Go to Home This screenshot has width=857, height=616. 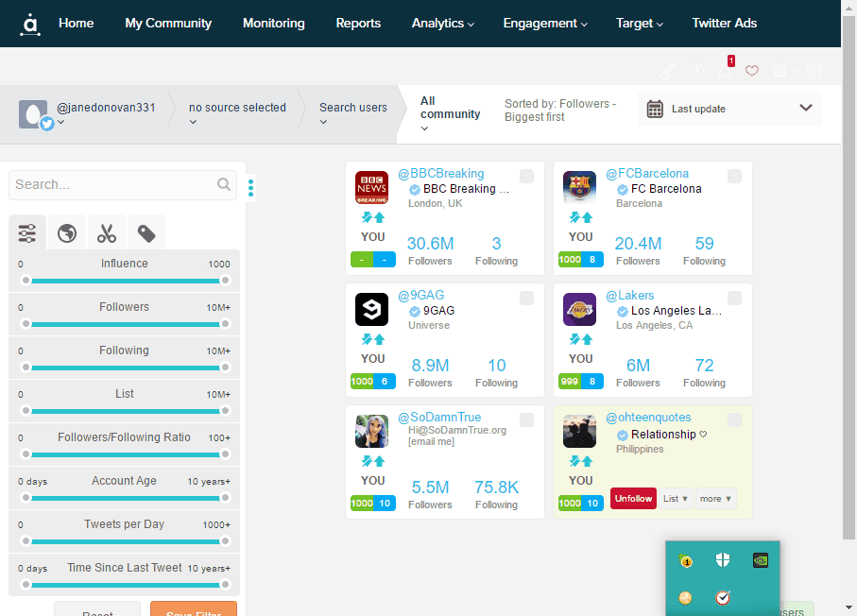tap(76, 23)
